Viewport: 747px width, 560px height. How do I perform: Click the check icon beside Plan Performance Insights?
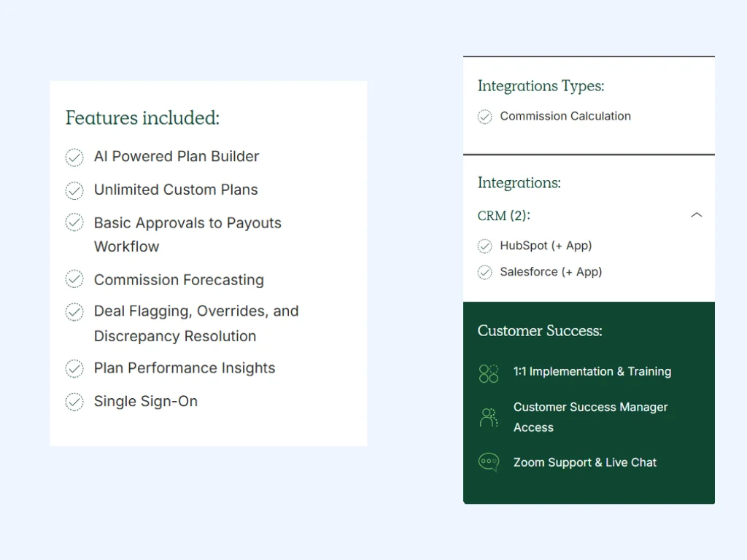pyautogui.click(x=74, y=368)
